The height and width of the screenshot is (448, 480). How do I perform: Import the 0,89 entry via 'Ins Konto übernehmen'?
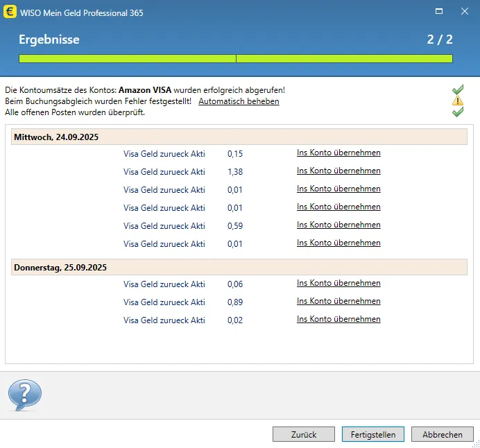tap(338, 302)
